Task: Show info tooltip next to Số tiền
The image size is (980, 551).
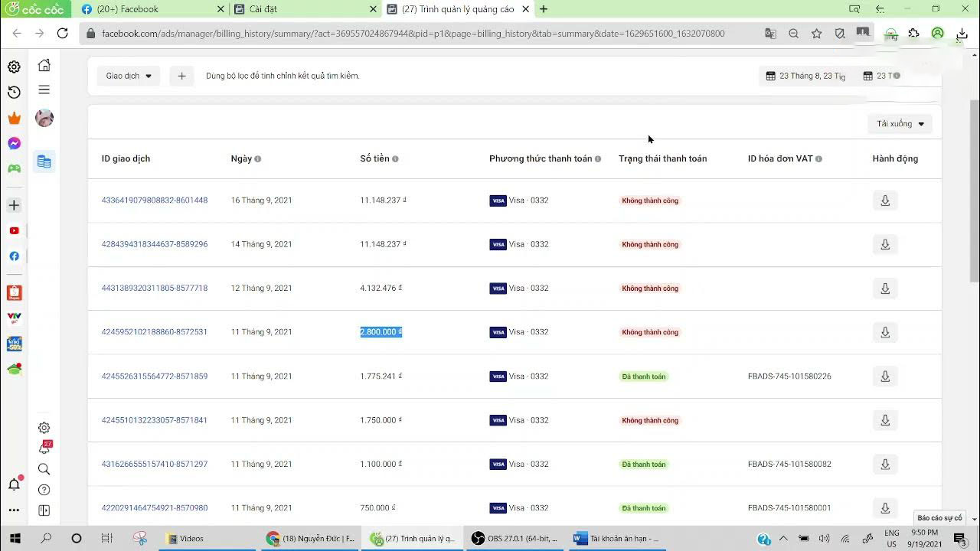Action: 395,159
